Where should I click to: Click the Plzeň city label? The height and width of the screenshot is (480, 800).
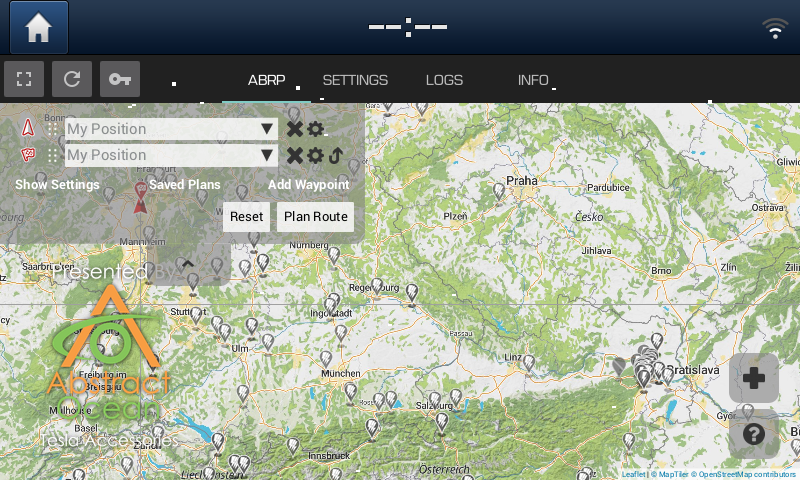[455, 216]
